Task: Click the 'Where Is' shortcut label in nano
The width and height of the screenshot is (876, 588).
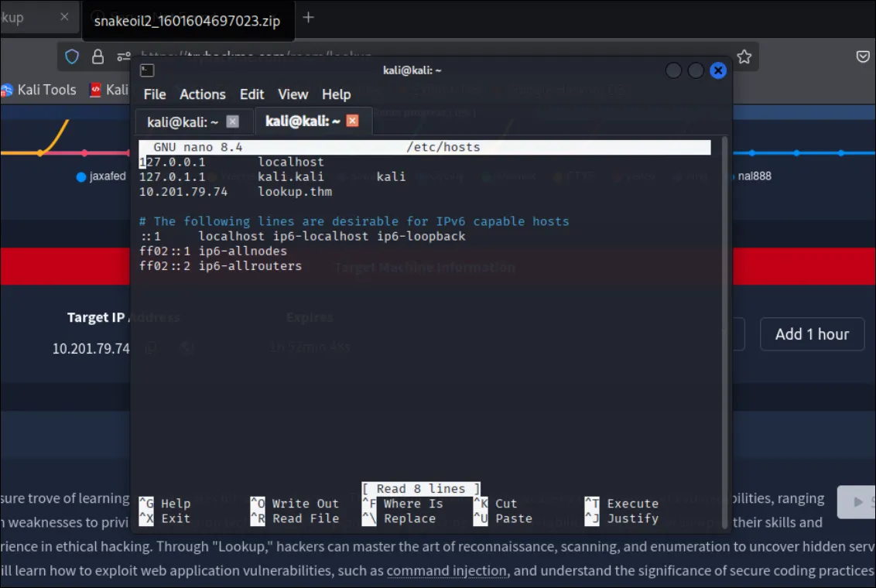Action: tap(413, 503)
